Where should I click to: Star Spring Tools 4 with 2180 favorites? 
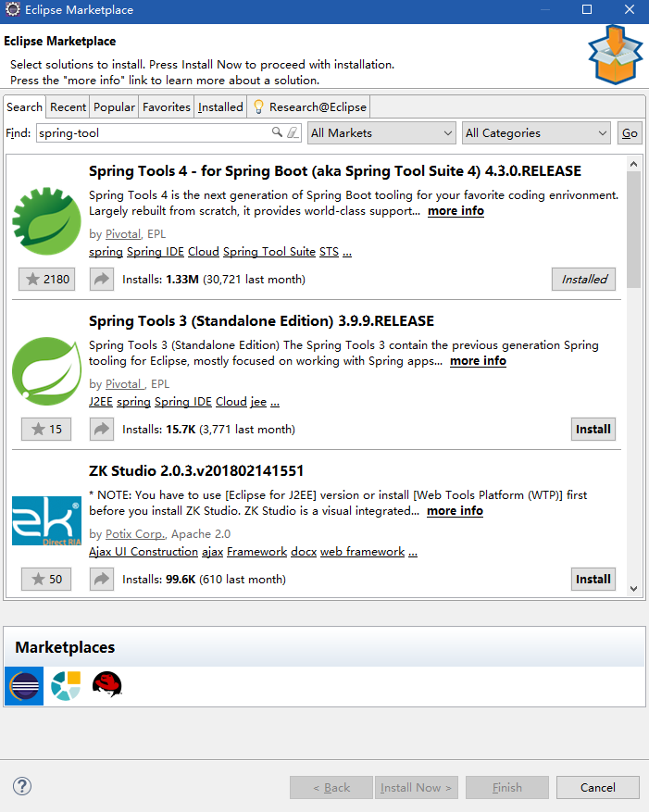click(x=47, y=280)
